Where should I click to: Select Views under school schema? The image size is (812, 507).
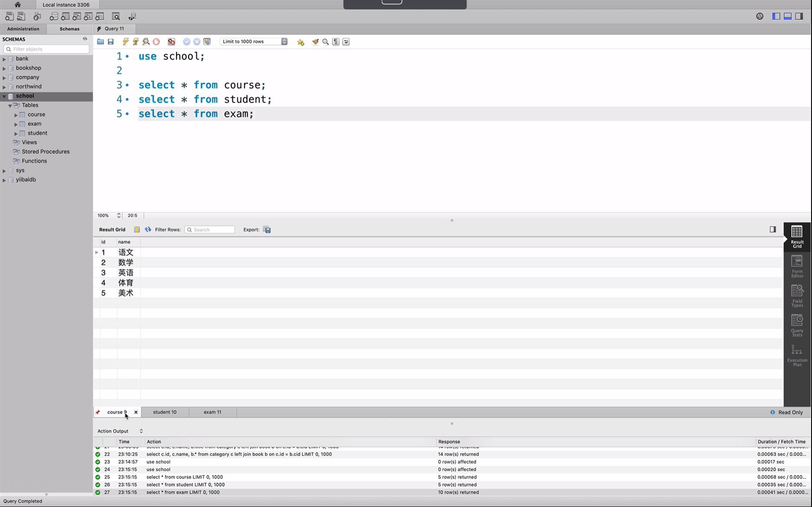click(x=29, y=142)
